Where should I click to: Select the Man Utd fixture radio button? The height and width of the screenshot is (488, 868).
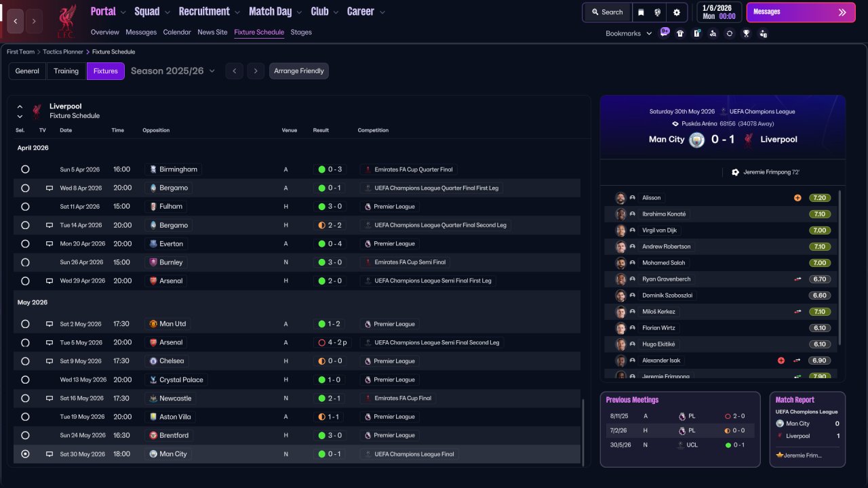tap(25, 324)
